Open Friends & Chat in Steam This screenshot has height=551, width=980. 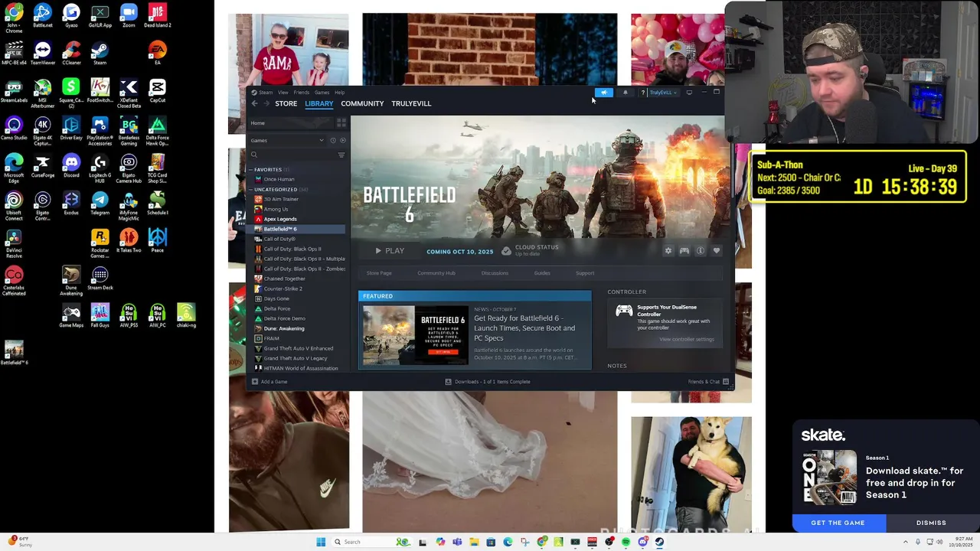708,382
